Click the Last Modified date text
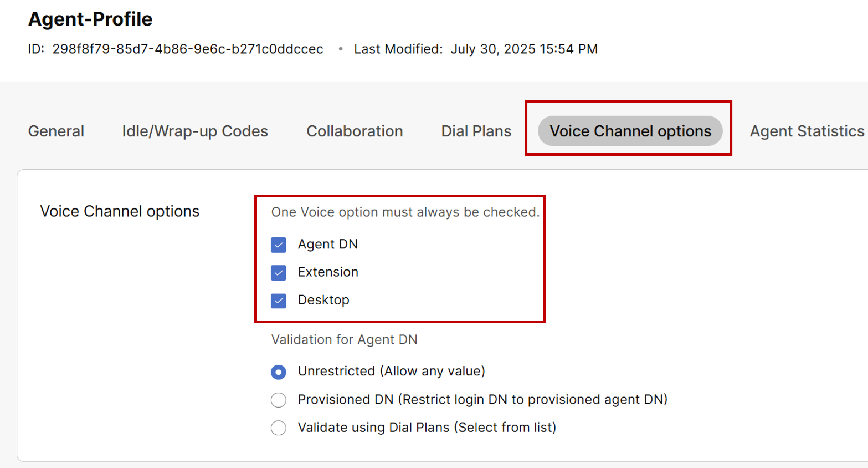This screenshot has height=468, width=868. (x=523, y=49)
